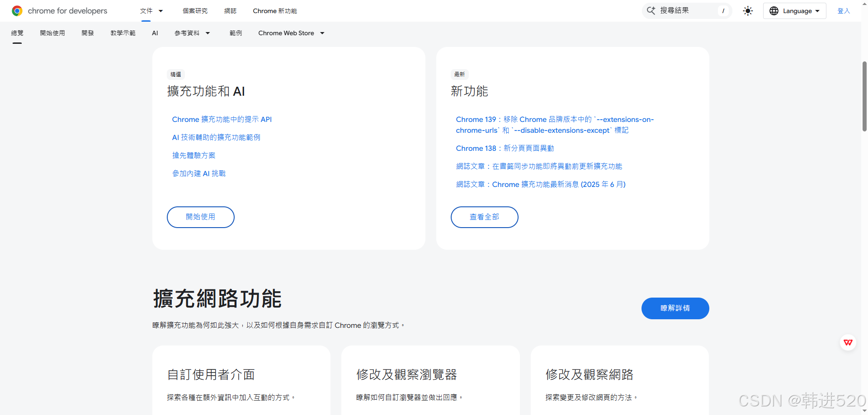
Task: Select the 教學示範 tab
Action: pyautogui.click(x=123, y=33)
